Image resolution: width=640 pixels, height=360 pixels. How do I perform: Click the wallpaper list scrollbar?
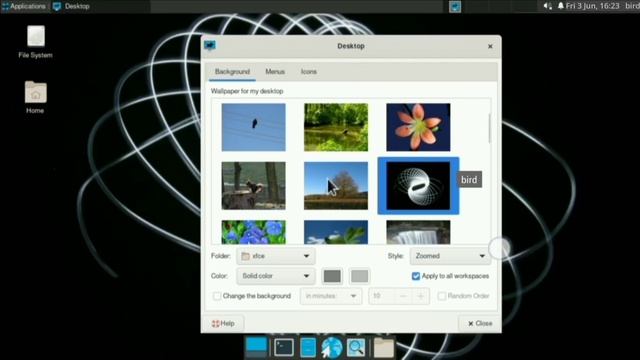pos(489,129)
